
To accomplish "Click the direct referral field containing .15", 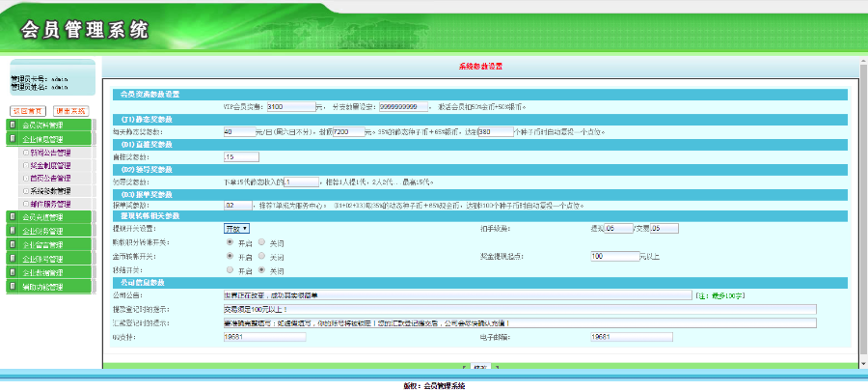I will 241,157.
